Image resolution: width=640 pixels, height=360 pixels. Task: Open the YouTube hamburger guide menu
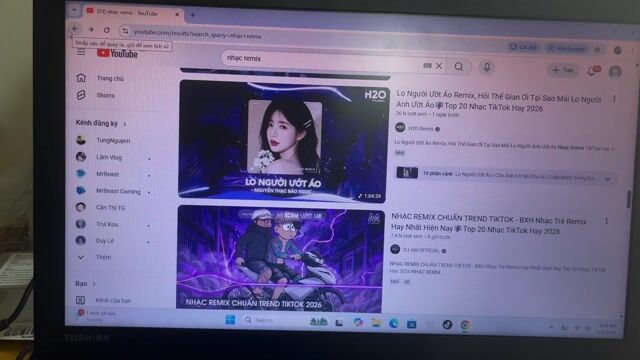tap(81, 52)
